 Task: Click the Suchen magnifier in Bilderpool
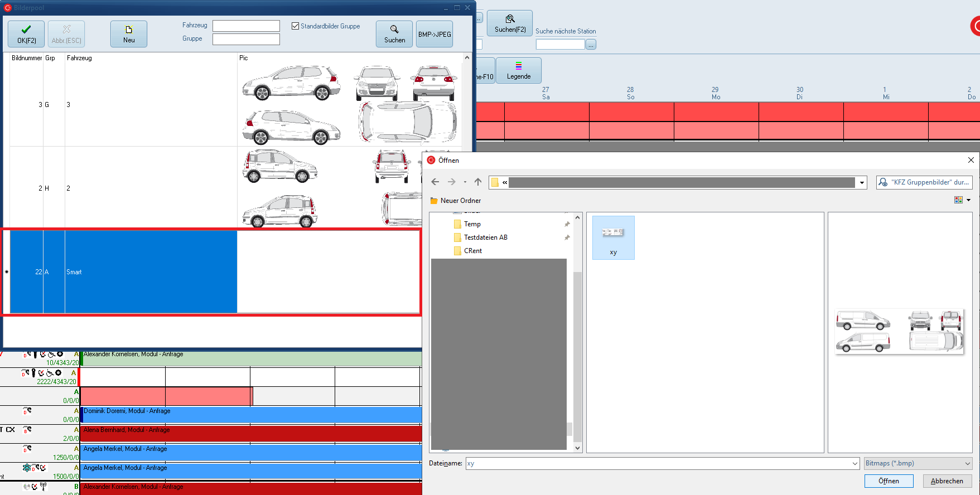click(x=394, y=34)
